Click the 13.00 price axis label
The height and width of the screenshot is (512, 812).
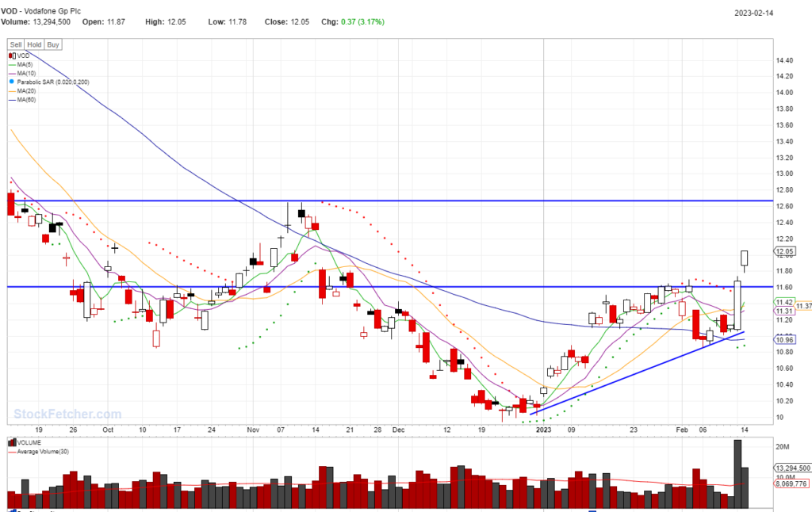(x=784, y=174)
